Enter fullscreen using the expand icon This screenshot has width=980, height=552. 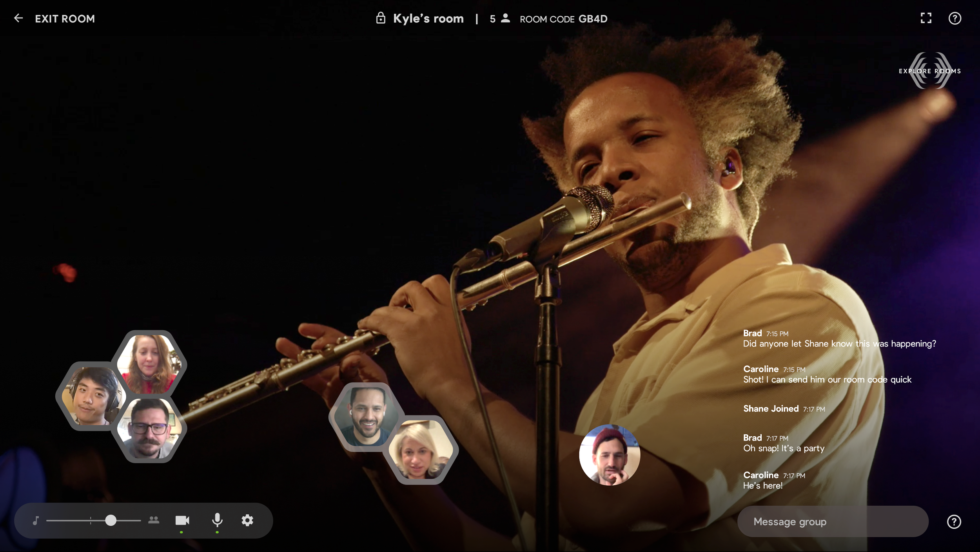pos(926,18)
